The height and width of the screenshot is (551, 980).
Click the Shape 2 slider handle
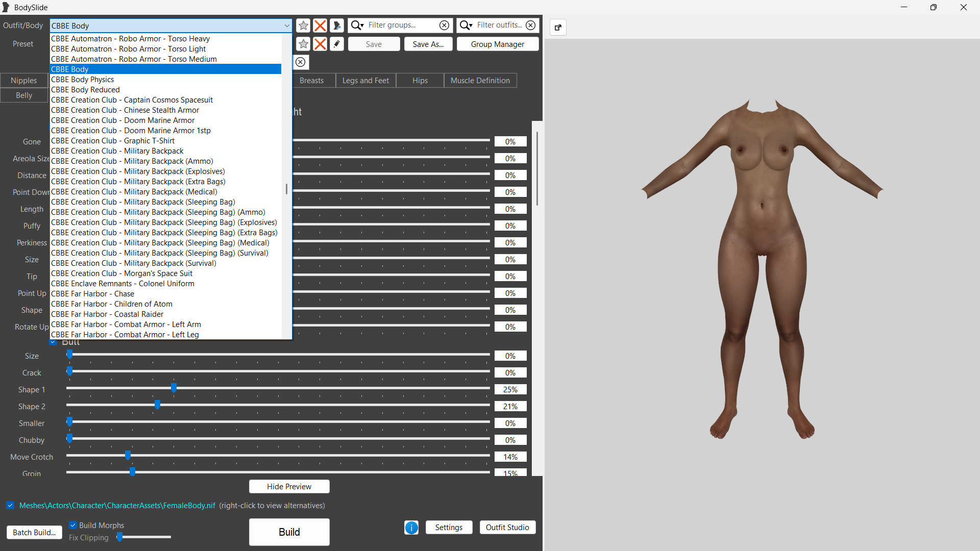(157, 405)
